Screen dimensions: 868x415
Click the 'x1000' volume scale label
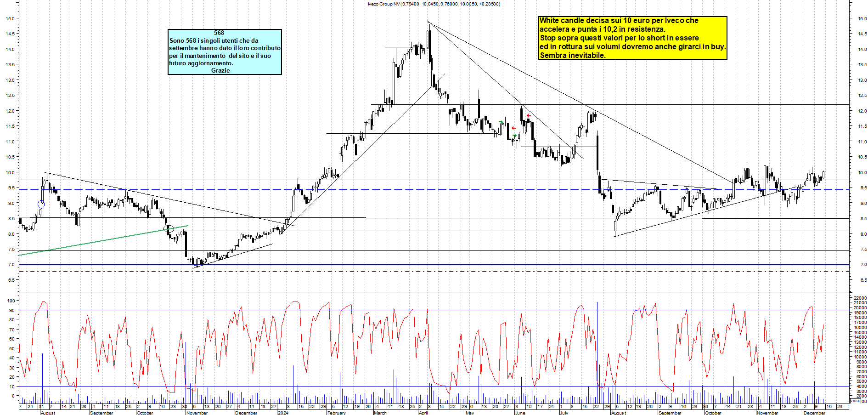[x=856, y=401]
